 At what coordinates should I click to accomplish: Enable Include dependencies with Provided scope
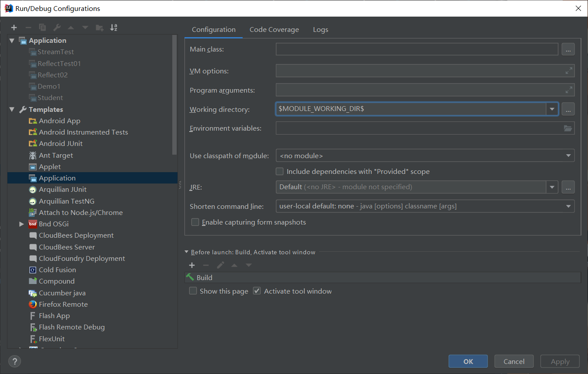pyautogui.click(x=280, y=172)
